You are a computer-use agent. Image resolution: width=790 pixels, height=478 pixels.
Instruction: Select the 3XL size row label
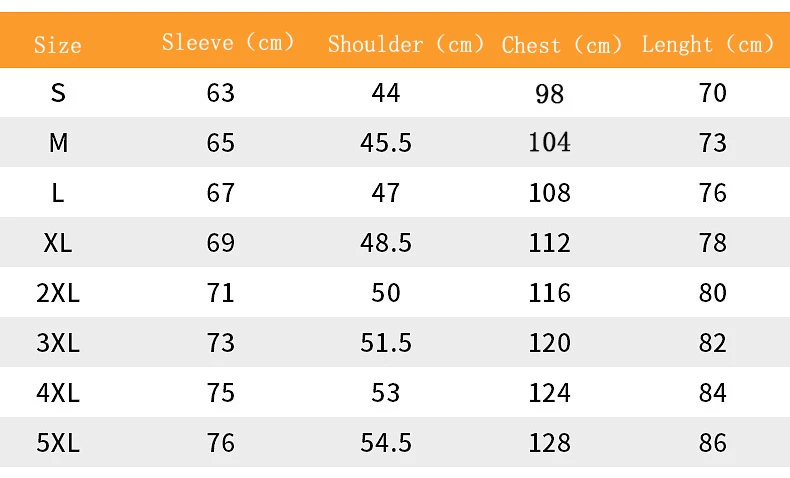58,343
